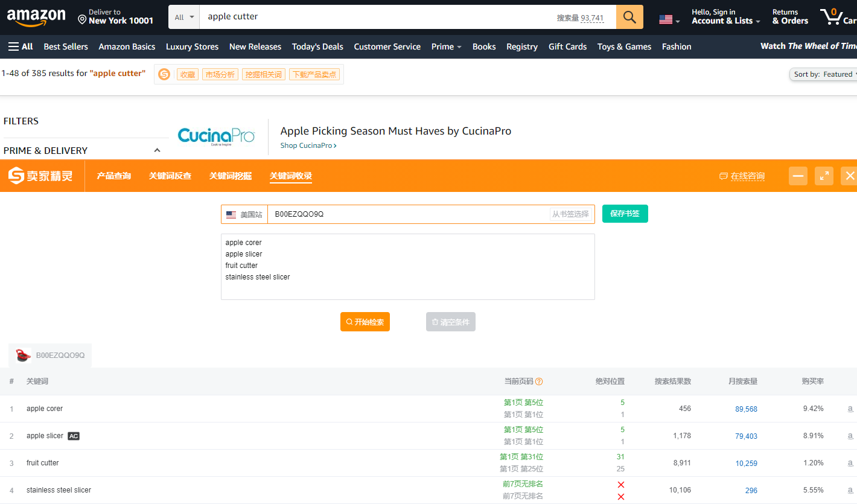The image size is (857, 504).
Task: Open Gift Cards in the nav bar
Action: [567, 46]
